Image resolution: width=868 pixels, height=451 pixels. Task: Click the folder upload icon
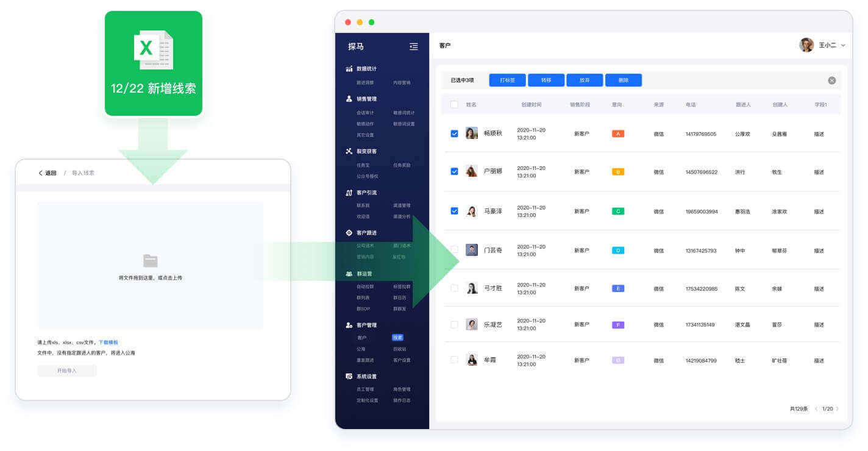[x=151, y=261]
